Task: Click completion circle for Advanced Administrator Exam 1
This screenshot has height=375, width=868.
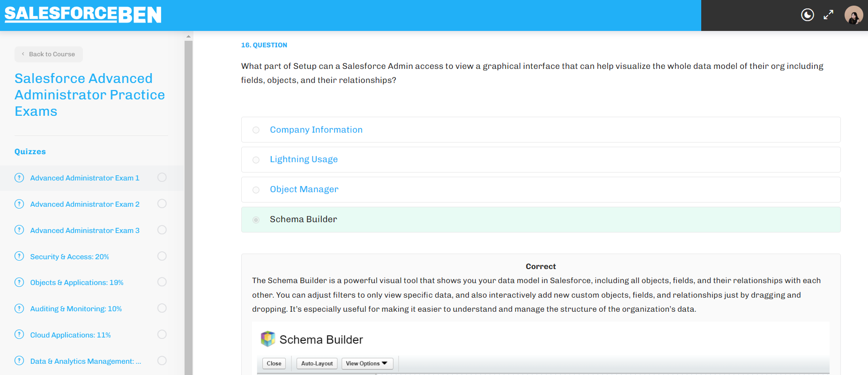Action: 162,178
